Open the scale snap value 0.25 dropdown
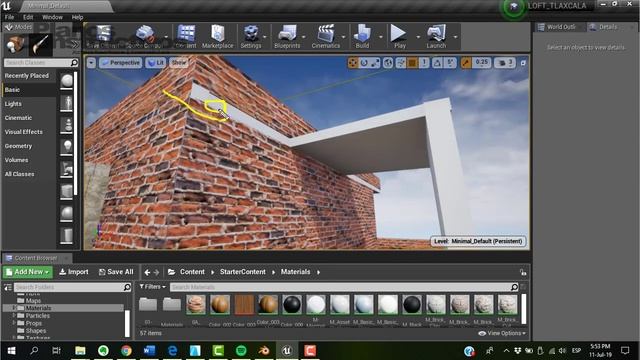Viewport: 640px width, 360px height. click(x=482, y=62)
